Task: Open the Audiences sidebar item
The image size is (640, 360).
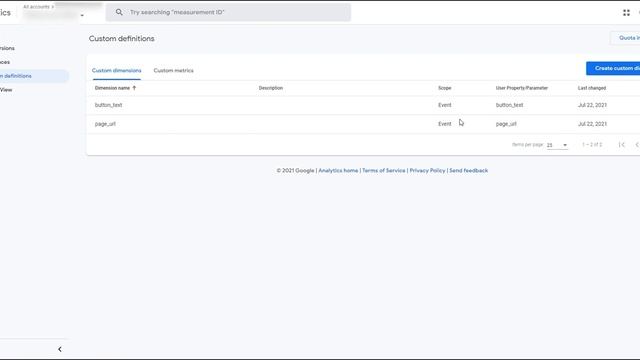Action: coord(5,62)
